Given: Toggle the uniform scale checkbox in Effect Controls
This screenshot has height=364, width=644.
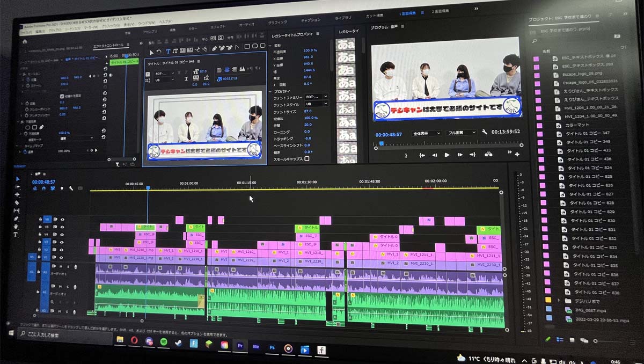Looking at the screenshot, I should click(x=62, y=96).
